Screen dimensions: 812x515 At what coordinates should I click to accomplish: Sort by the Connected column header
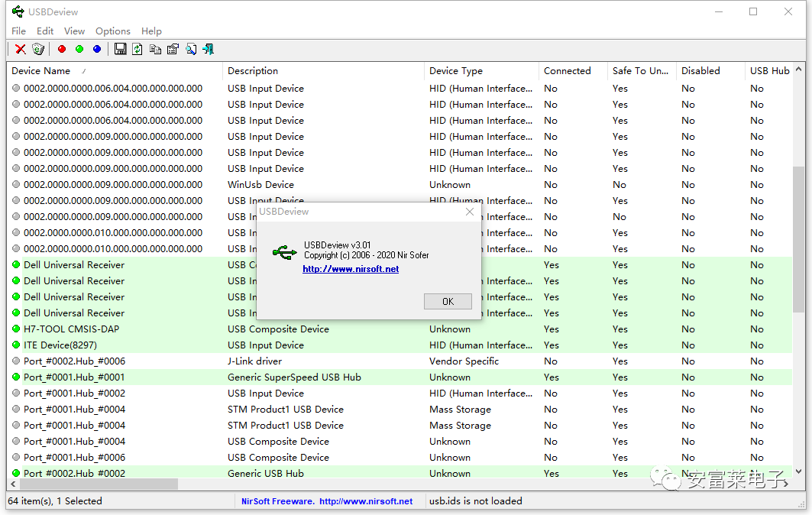point(573,71)
